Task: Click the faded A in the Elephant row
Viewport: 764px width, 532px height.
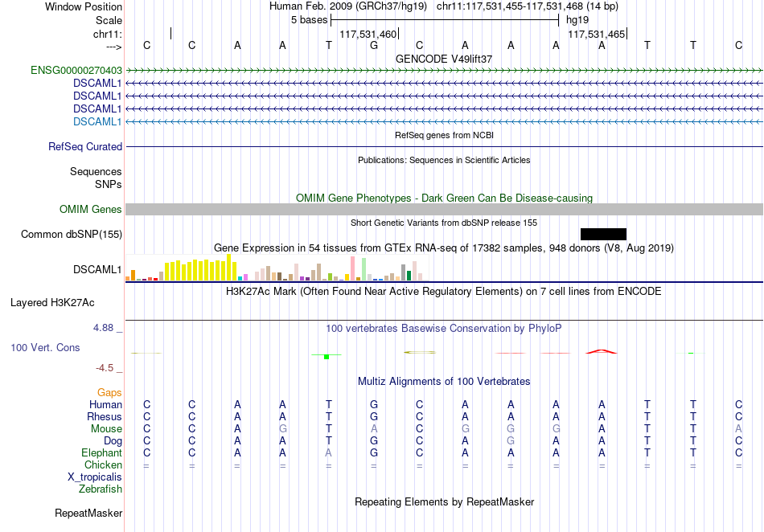Action: (x=328, y=453)
